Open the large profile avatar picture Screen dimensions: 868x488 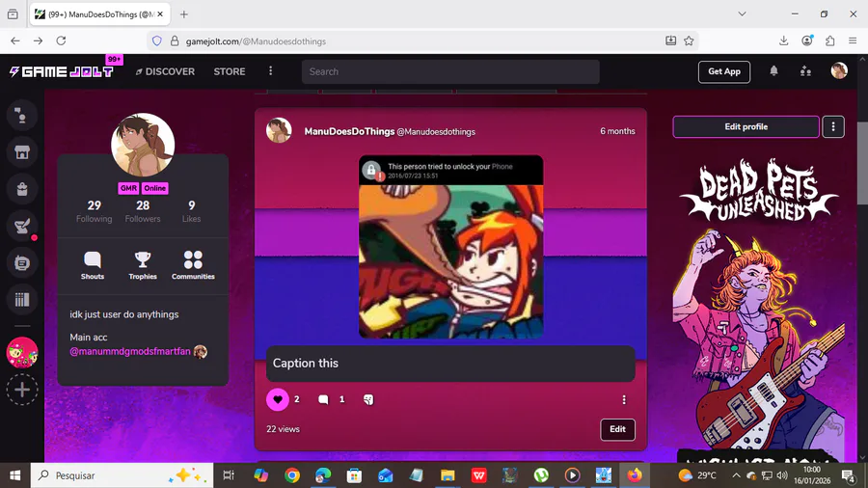pyautogui.click(x=143, y=145)
